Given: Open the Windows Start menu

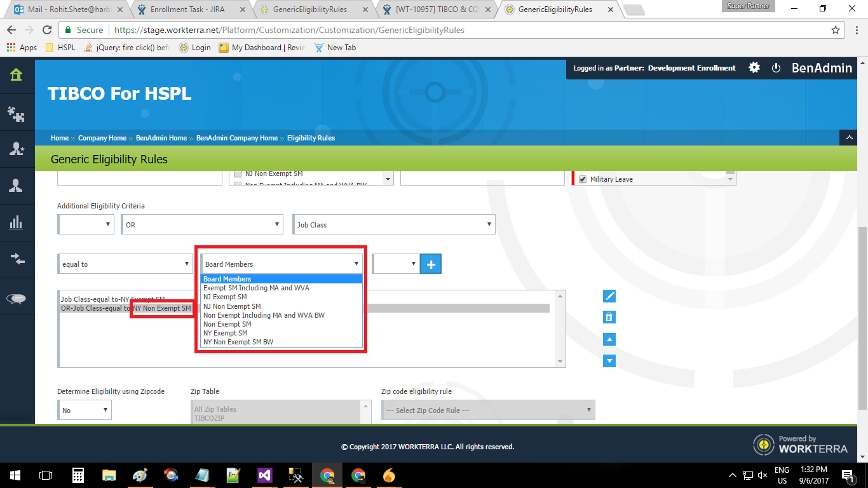Looking at the screenshot, I should pos(15,475).
